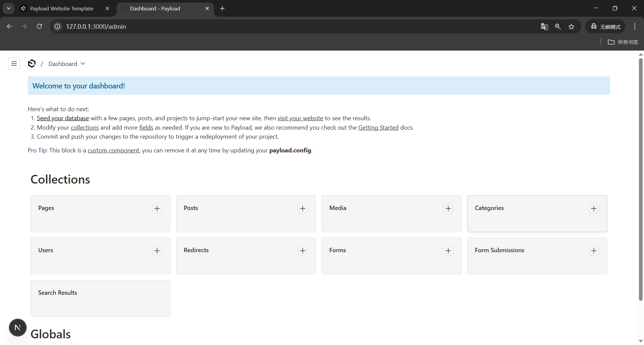Screen dimensions: 644x345
Task: Open the hamburger navigation menu
Action: (14, 64)
